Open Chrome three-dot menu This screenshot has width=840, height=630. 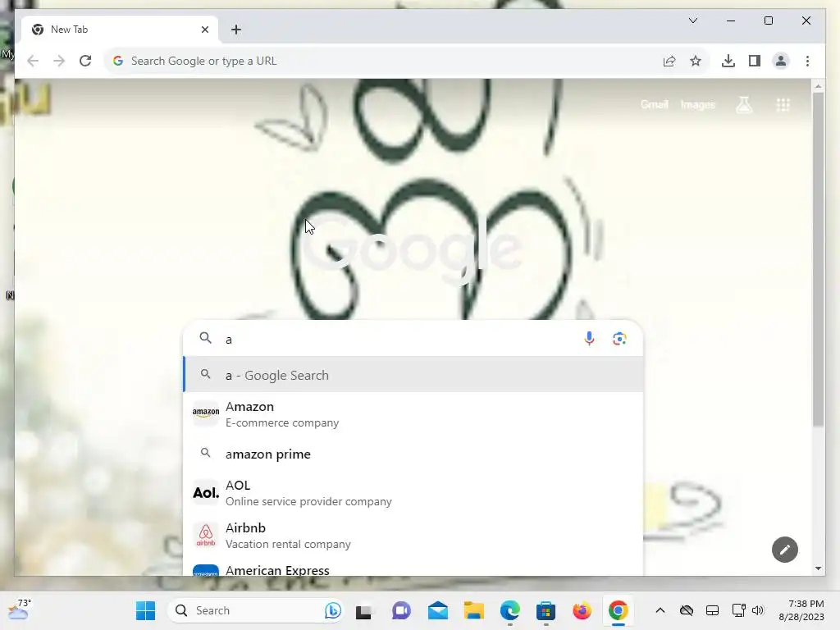807,61
